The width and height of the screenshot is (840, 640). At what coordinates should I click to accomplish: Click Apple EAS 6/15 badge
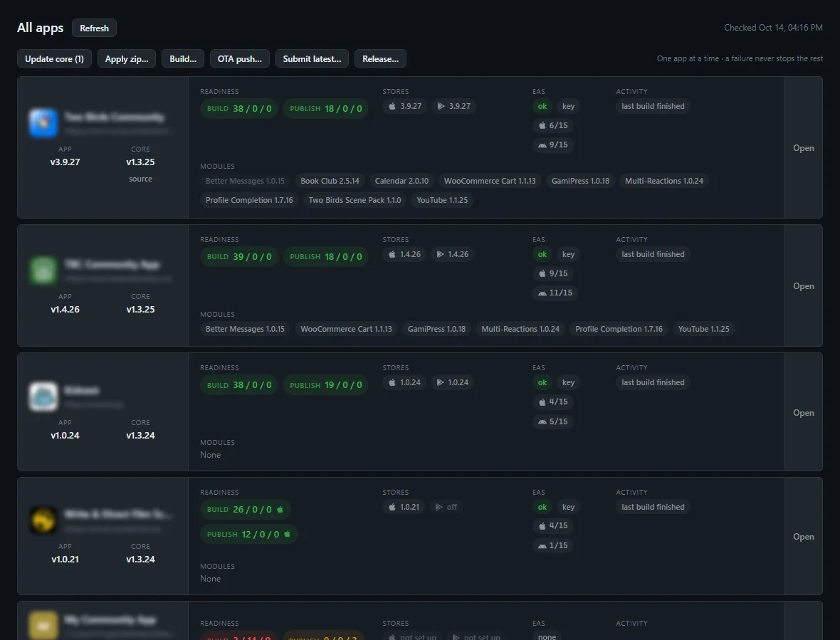pos(553,125)
